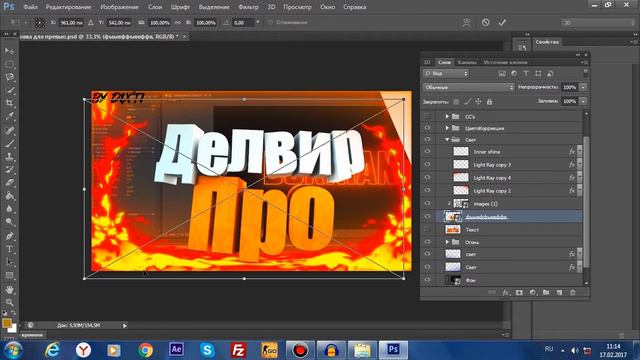Select the Clone Stamp tool
640x360 pixels.
[x=9, y=156]
